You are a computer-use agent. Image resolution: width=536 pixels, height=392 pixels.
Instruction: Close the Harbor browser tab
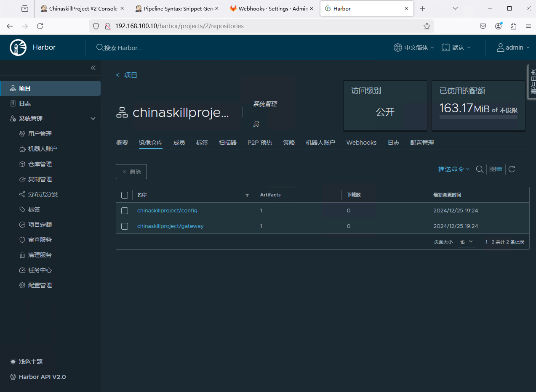406,8
